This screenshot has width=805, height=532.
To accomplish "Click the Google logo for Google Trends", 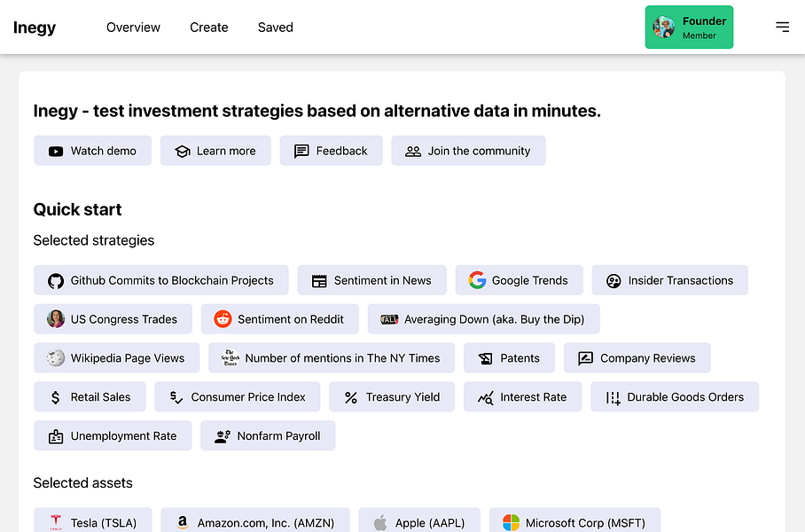I will point(477,280).
